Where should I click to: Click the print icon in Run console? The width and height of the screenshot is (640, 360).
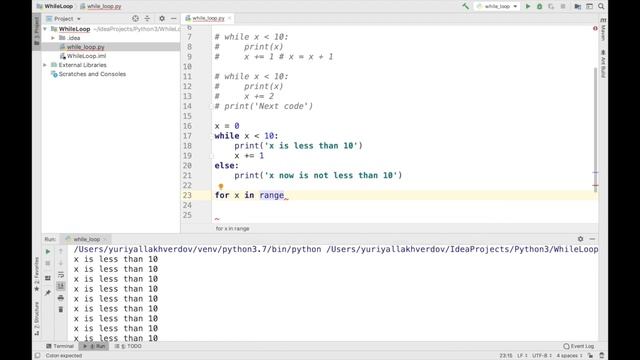tap(61, 298)
